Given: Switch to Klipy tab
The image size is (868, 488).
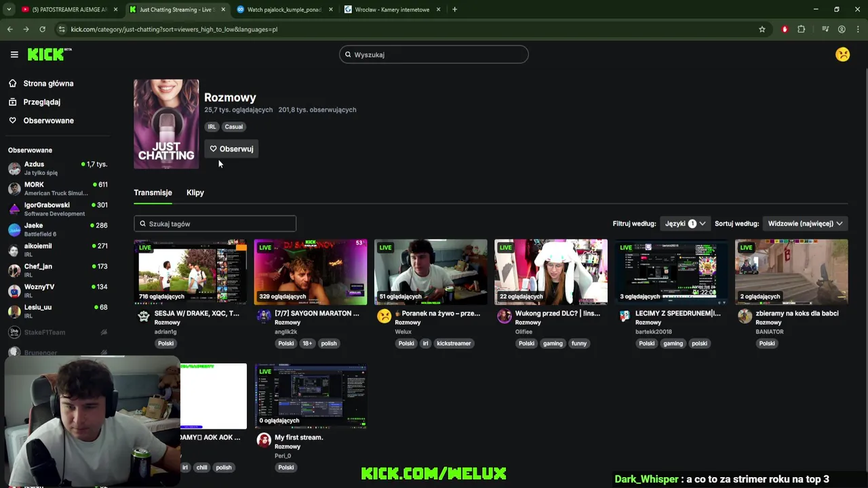Looking at the screenshot, I should (195, 192).
